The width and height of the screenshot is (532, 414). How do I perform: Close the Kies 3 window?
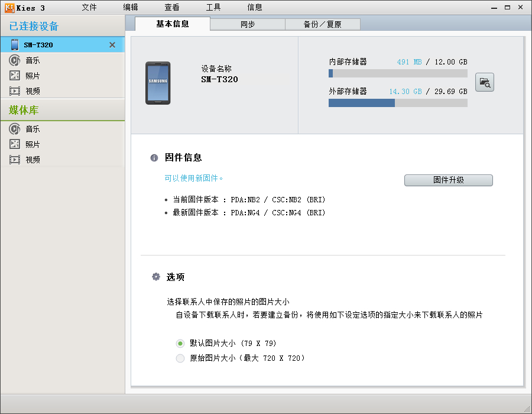pos(520,7)
